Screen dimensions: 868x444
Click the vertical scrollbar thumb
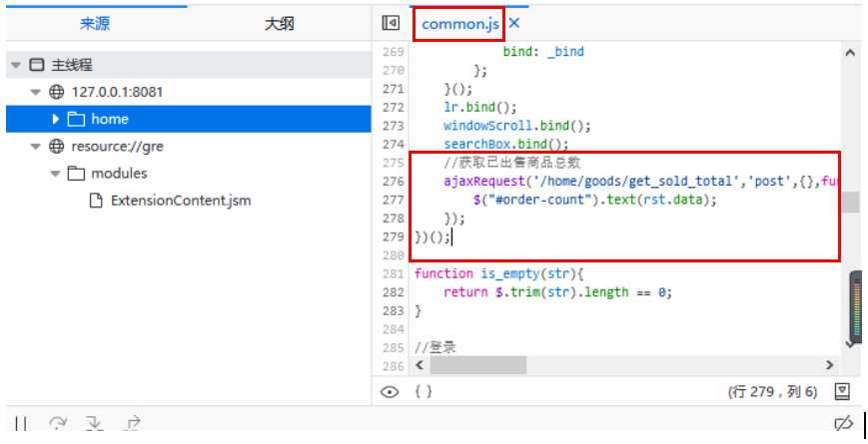850,203
